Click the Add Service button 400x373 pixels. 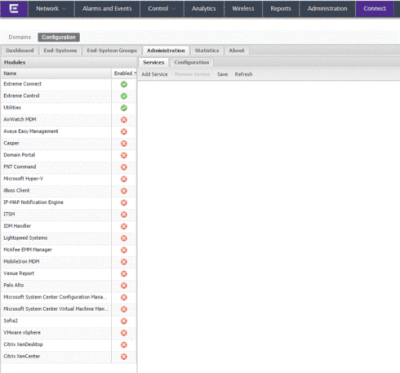(154, 74)
